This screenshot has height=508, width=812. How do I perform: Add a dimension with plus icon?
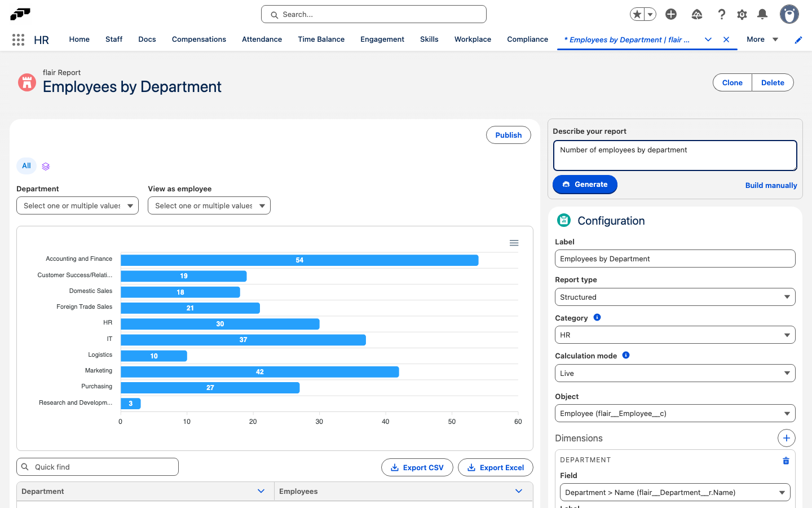(x=787, y=438)
